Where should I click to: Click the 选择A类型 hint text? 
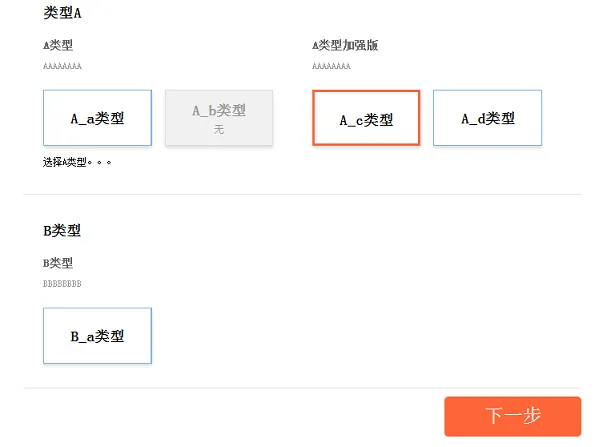coord(77,161)
